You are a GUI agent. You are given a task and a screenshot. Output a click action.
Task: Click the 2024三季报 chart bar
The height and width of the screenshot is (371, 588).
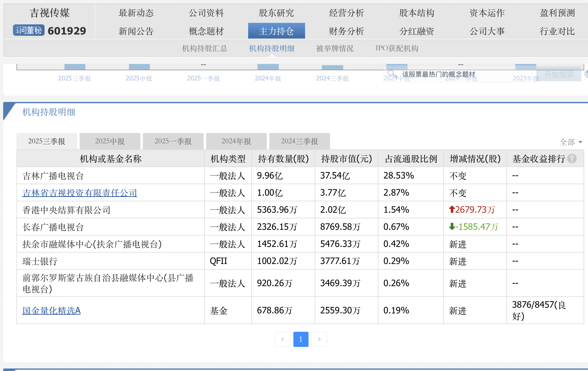(x=333, y=67)
